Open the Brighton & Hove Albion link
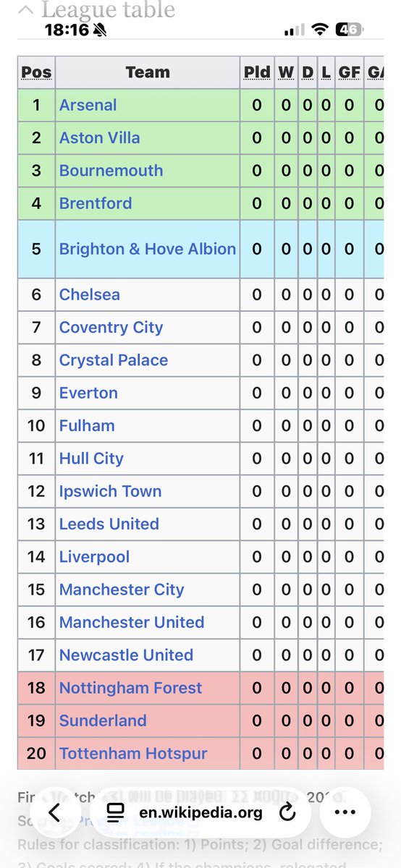Viewport: 401px width, 868px height. click(x=148, y=249)
